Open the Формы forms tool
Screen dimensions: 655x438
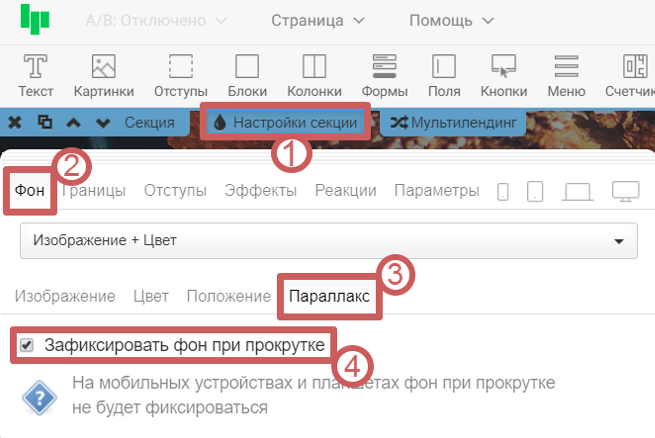click(384, 67)
